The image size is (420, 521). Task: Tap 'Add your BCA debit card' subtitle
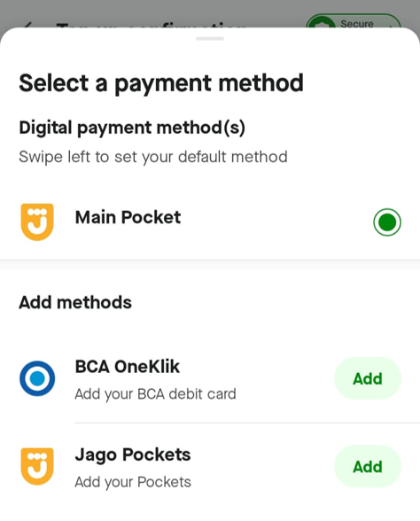(x=156, y=394)
